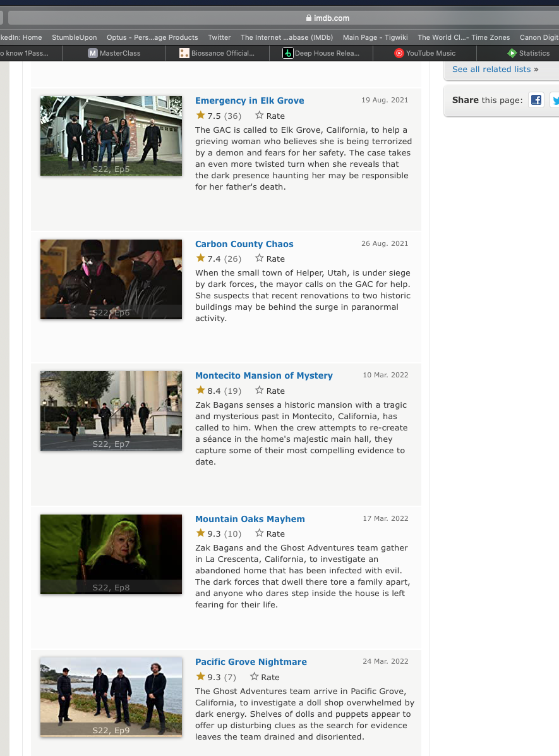The height and width of the screenshot is (756, 559).
Task: Open Emergency in Elk Grove episode page
Action: (x=249, y=101)
